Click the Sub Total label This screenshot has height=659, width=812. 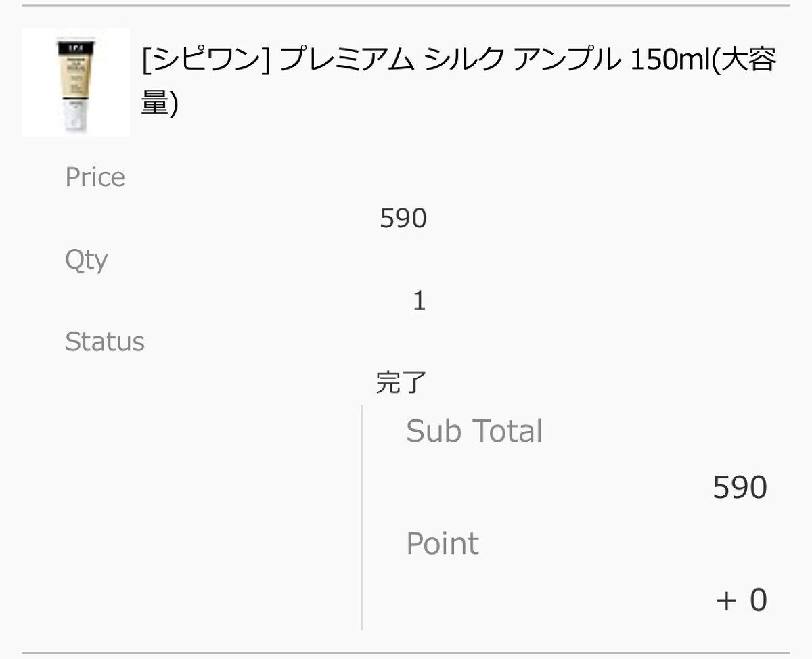[x=474, y=432]
